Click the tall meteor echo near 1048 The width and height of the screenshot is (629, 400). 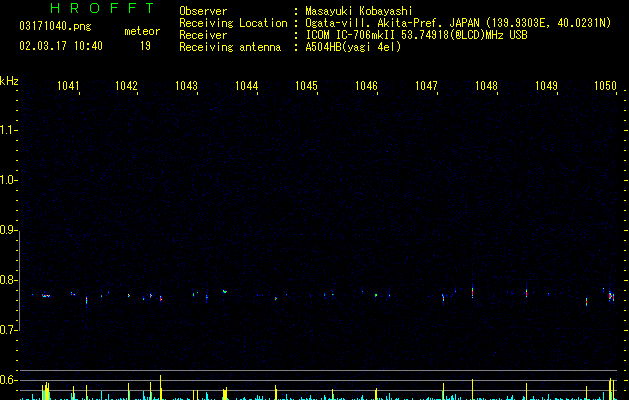point(473,291)
